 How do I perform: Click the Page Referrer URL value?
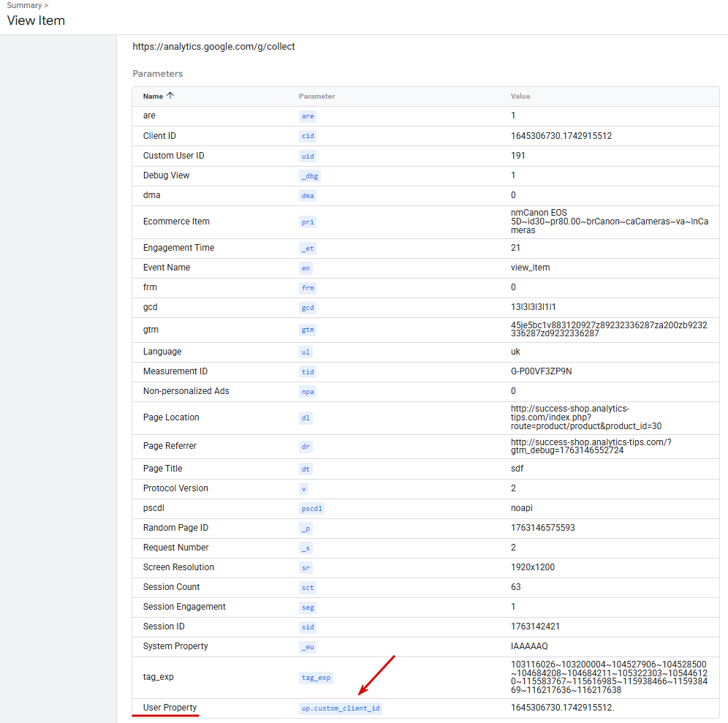[x=591, y=446]
